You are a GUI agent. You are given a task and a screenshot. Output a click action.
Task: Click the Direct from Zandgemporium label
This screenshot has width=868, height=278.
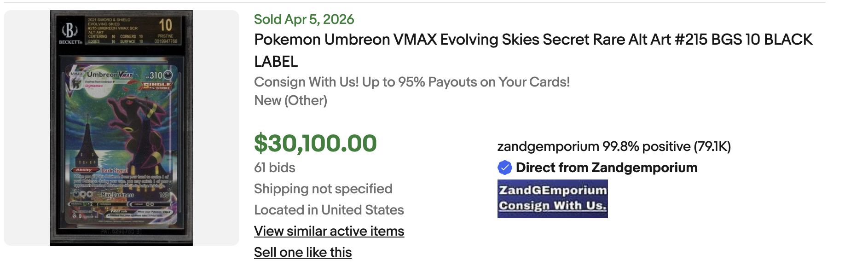pyautogui.click(x=607, y=168)
